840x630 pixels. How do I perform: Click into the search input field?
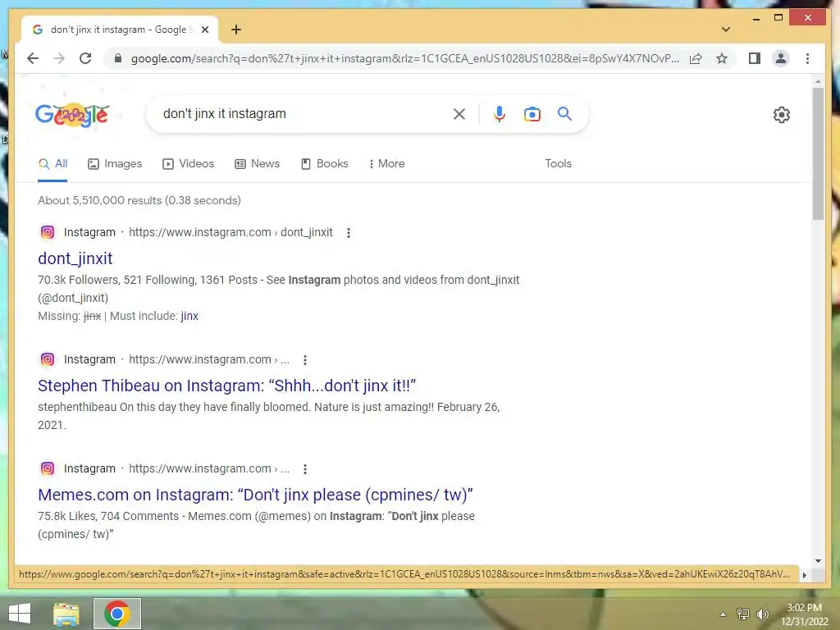[x=305, y=114]
